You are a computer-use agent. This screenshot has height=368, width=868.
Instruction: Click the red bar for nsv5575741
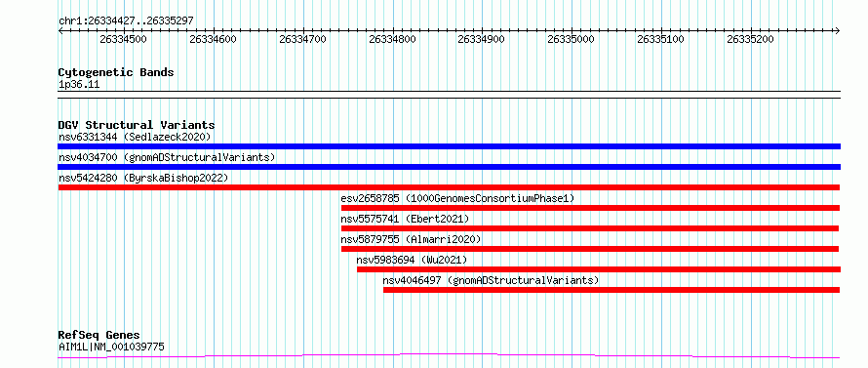coord(590,228)
